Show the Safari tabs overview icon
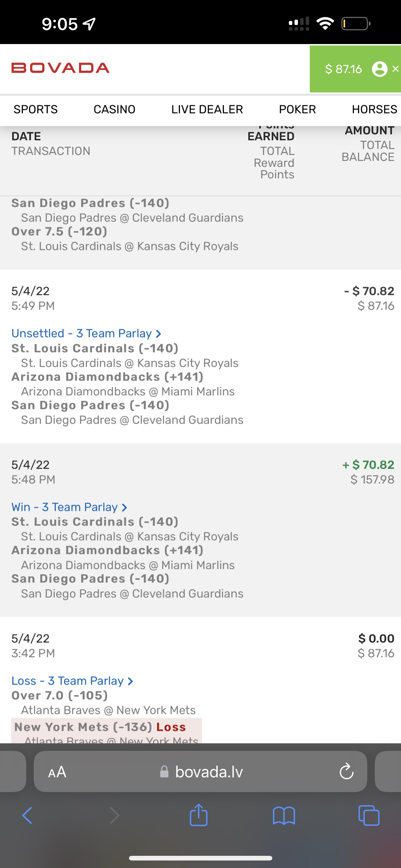The height and width of the screenshot is (868, 401). [x=369, y=816]
